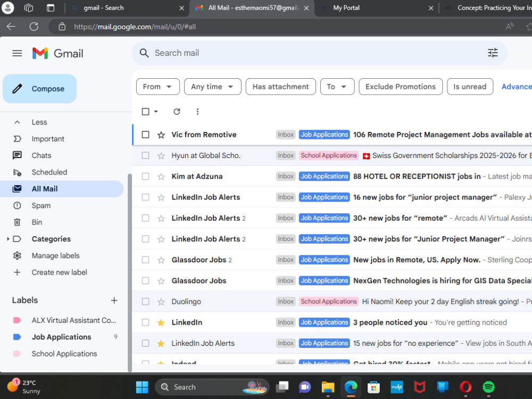Toggle Exclude Promotions filter chip
The height and width of the screenshot is (399, 532).
point(401,87)
